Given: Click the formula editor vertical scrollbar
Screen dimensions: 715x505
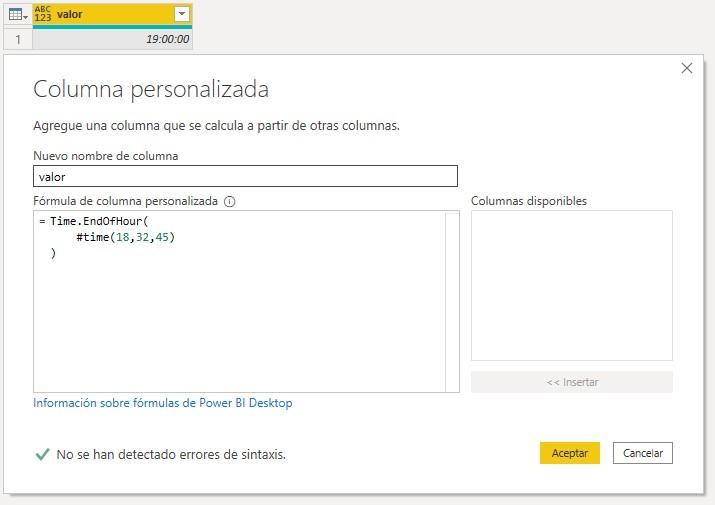Looking at the screenshot, I should [453, 300].
